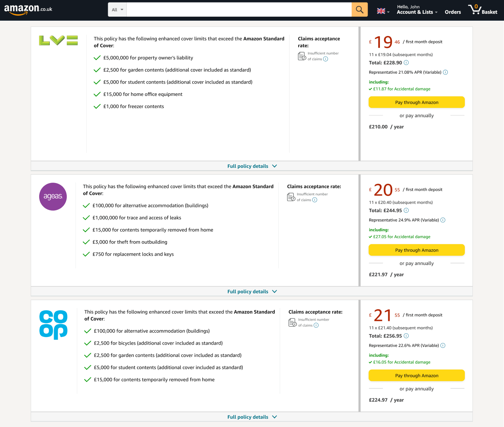Click '£11.87 for Accidental damage' text
The width and height of the screenshot is (504, 427).
pos(402,89)
